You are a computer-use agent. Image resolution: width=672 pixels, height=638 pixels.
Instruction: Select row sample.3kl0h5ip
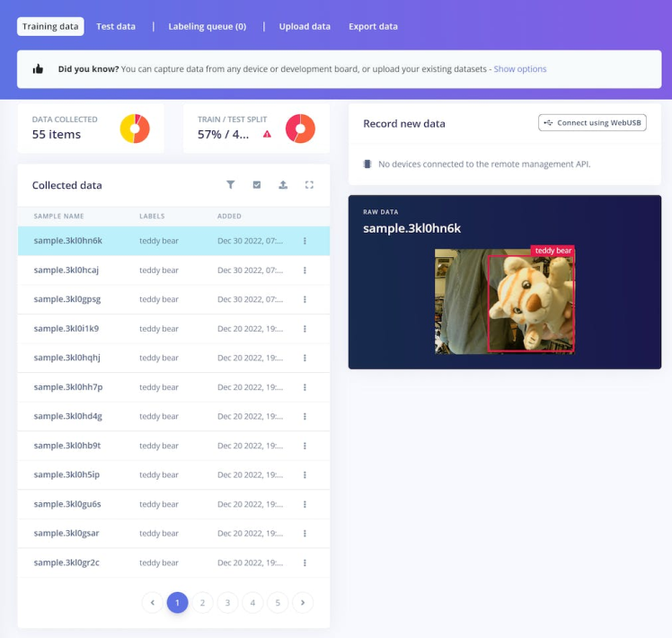coord(173,475)
